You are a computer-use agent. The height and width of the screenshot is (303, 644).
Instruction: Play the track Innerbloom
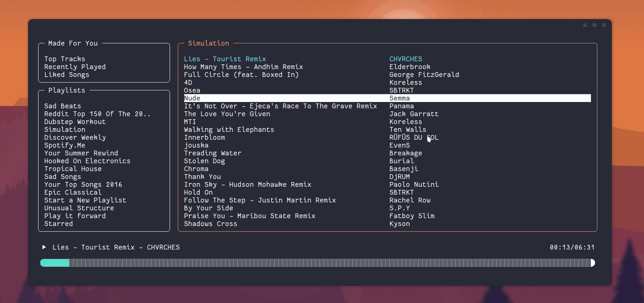click(x=204, y=137)
